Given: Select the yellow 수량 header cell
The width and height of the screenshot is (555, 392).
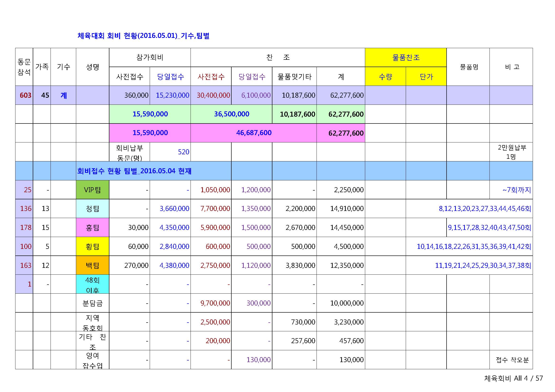Looking at the screenshot, I should click(x=386, y=76).
